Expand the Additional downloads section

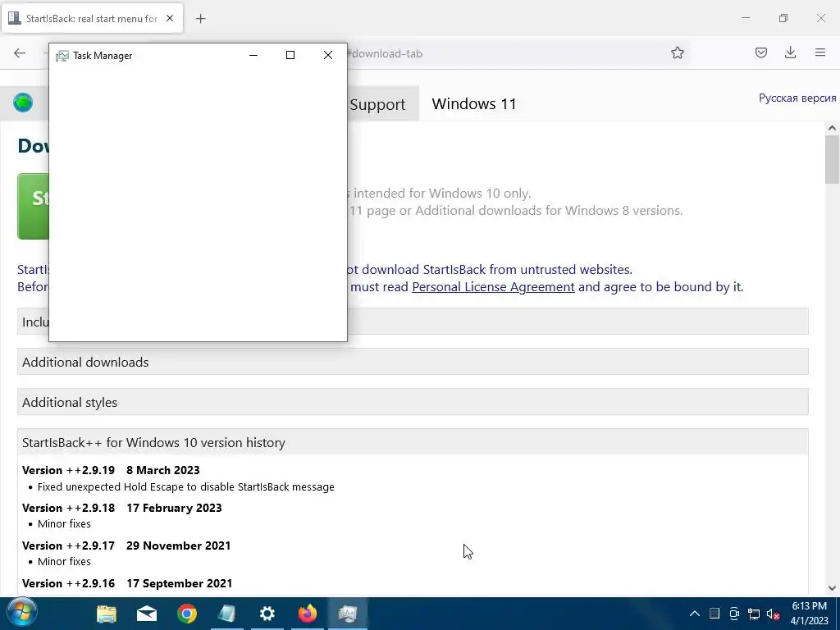click(x=413, y=362)
